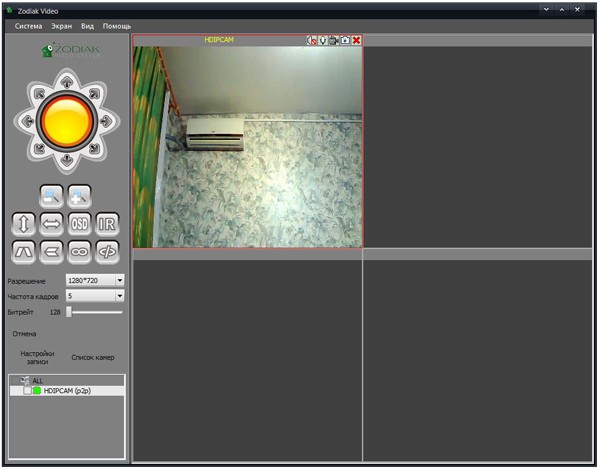Image resolution: width=600 pixels, height=470 pixels.
Task: Take a snapshot with the camera icon
Action: (345, 40)
